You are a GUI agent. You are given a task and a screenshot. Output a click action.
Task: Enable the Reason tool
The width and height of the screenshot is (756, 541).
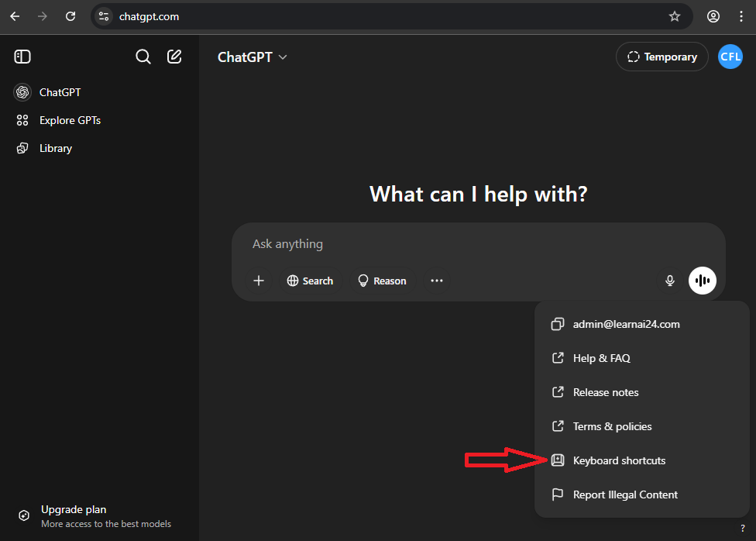[383, 281]
